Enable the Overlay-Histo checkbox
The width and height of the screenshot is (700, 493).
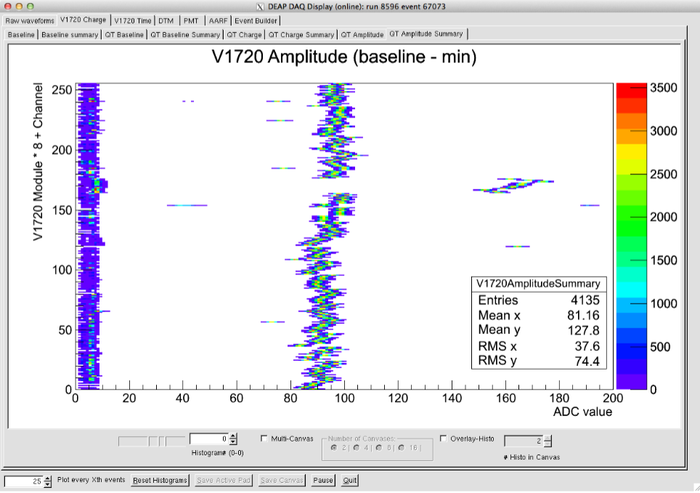(x=444, y=438)
